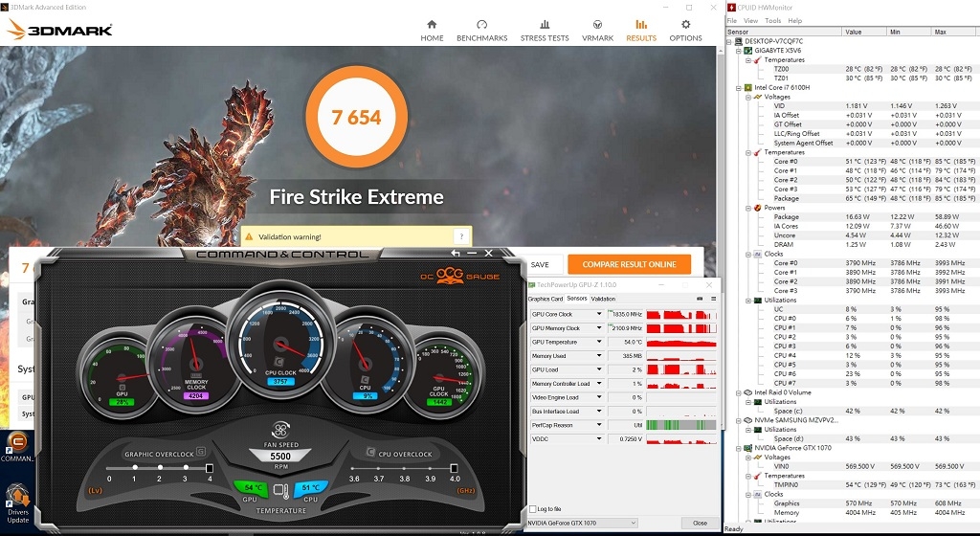
Task: Open STRESS TESTS in 3DMark
Action: 545,31
